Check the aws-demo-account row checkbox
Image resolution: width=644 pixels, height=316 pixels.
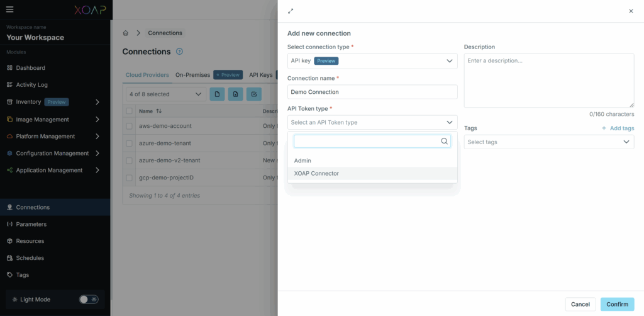130,126
